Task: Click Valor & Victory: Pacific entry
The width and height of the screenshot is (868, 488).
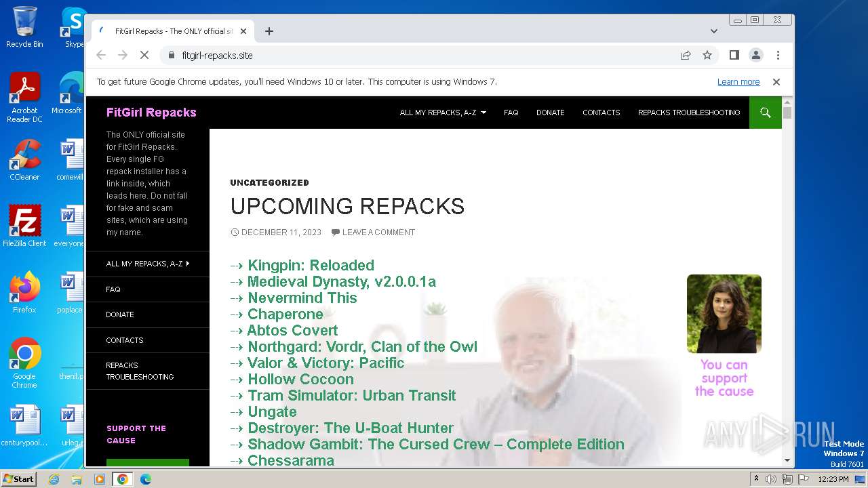Action: click(326, 363)
